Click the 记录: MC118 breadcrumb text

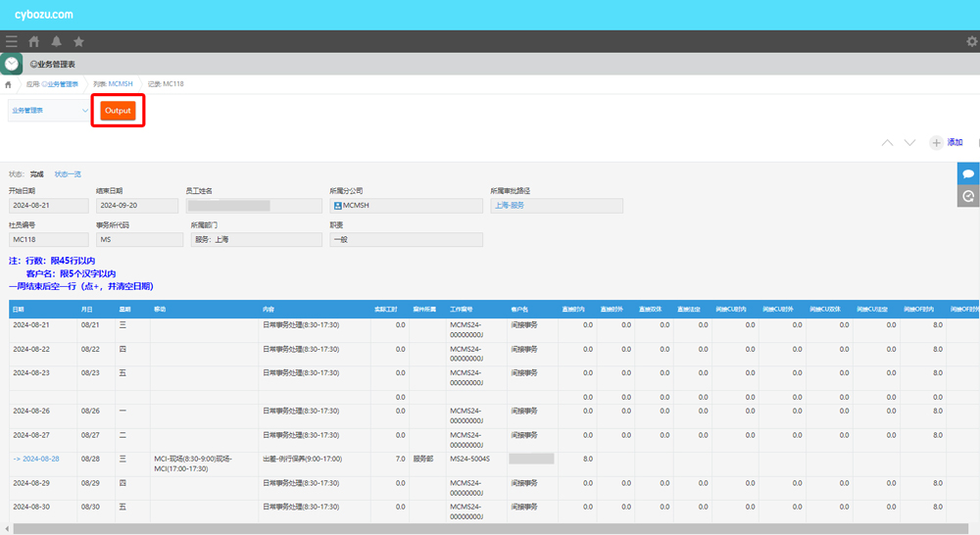click(167, 84)
